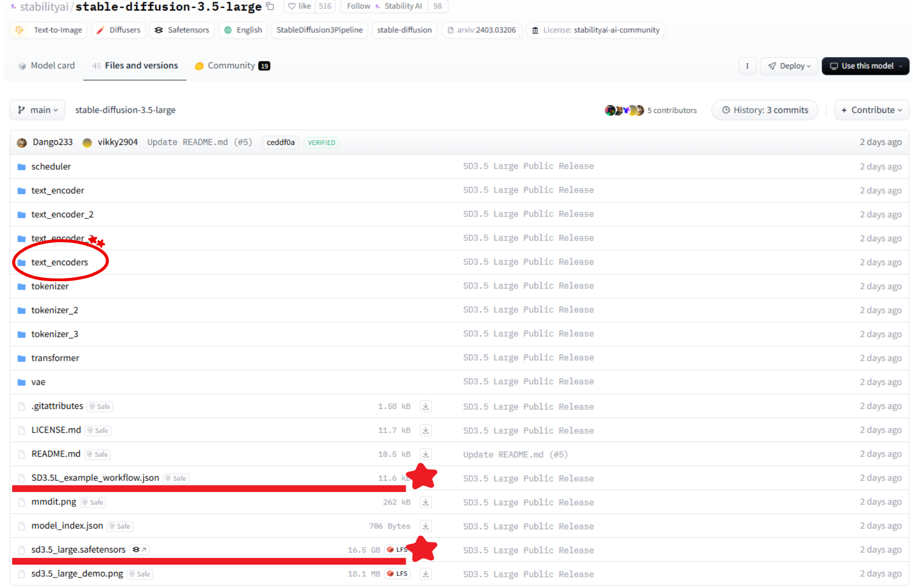The height and width of the screenshot is (588, 913).
Task: Click the mmdit.png file icon
Action: tap(22, 502)
